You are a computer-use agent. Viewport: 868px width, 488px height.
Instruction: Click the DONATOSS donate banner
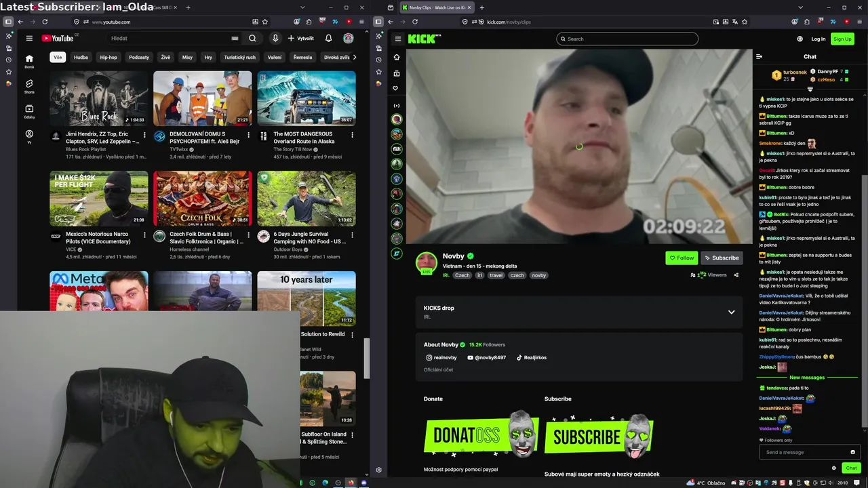[x=481, y=433]
